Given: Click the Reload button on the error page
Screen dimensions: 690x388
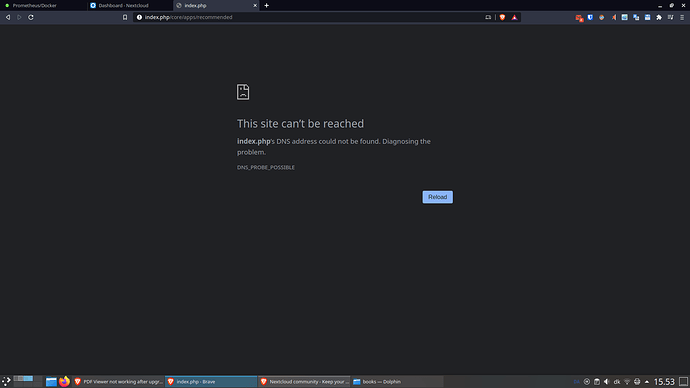Looking at the screenshot, I should point(437,197).
